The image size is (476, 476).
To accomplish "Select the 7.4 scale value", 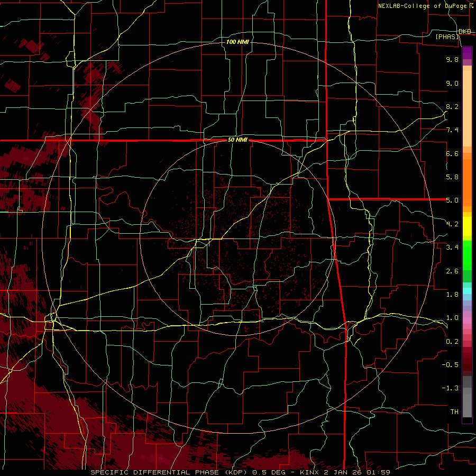I will coord(452,130).
